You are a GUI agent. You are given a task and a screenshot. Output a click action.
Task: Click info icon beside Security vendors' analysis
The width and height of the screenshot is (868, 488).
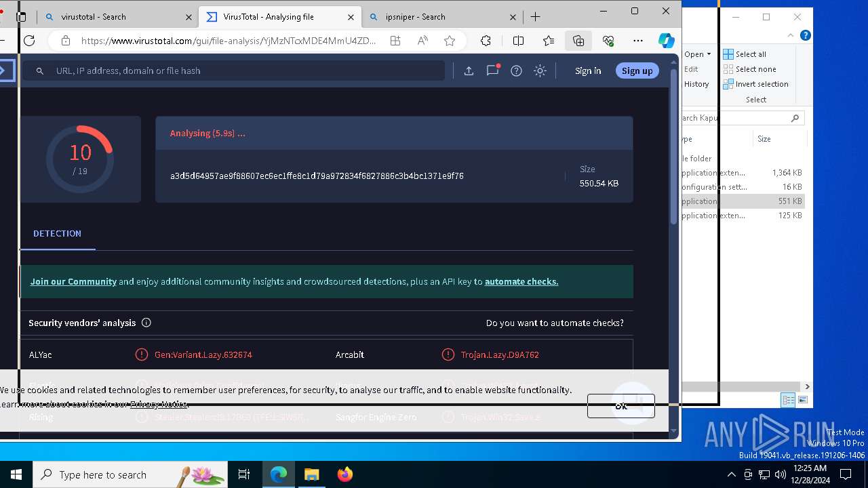click(x=146, y=323)
